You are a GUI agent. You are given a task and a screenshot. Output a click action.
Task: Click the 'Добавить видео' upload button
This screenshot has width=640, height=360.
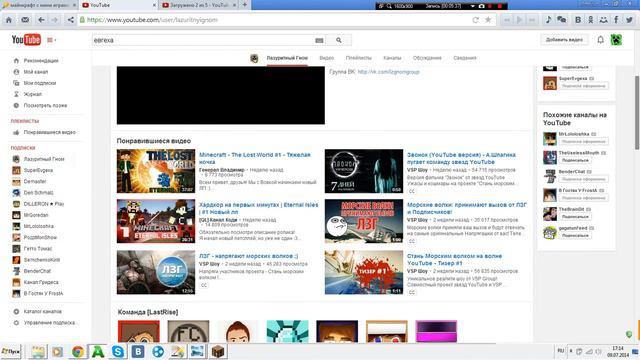(x=564, y=40)
